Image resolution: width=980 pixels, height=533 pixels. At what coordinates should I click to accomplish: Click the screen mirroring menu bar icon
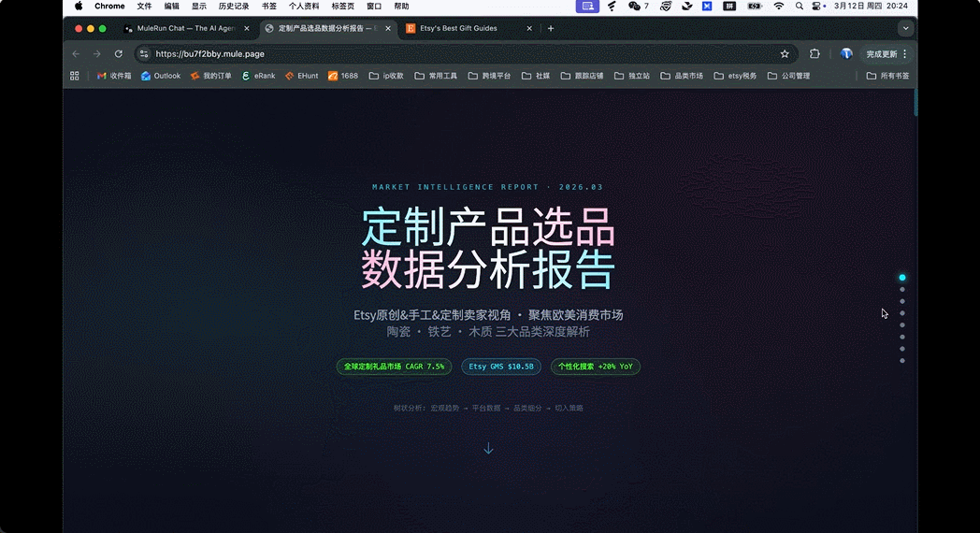[x=587, y=7]
